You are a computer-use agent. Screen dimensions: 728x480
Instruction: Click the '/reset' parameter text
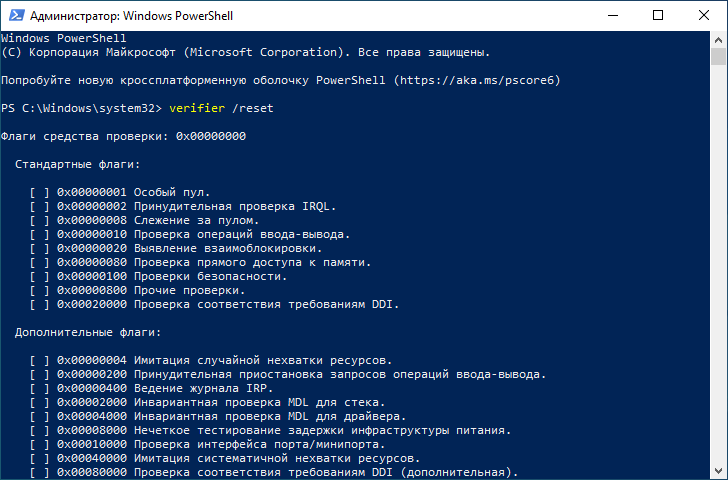[x=253, y=108]
